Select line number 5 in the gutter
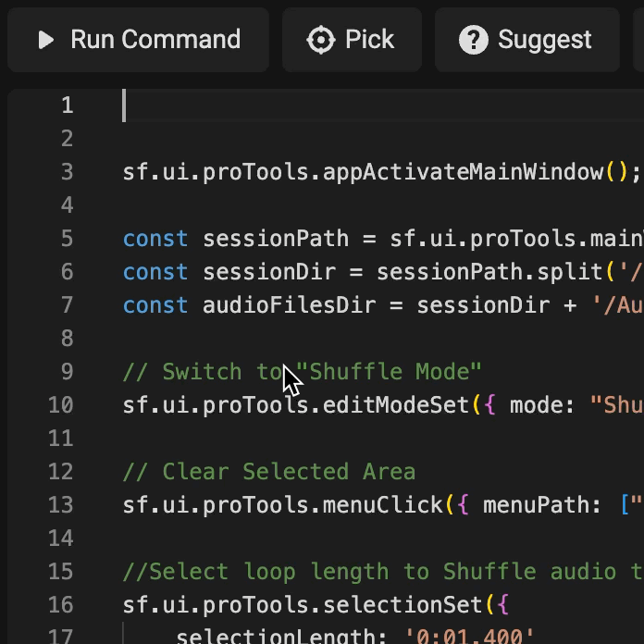Viewport: 644px width, 644px height. click(x=67, y=239)
